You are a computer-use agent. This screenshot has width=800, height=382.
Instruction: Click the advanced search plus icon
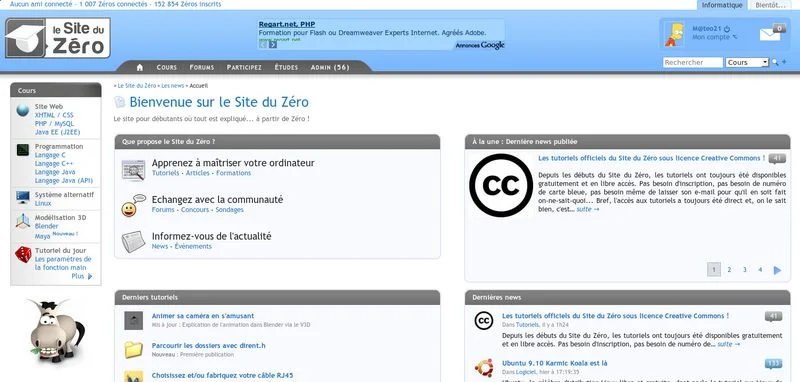tap(784, 62)
